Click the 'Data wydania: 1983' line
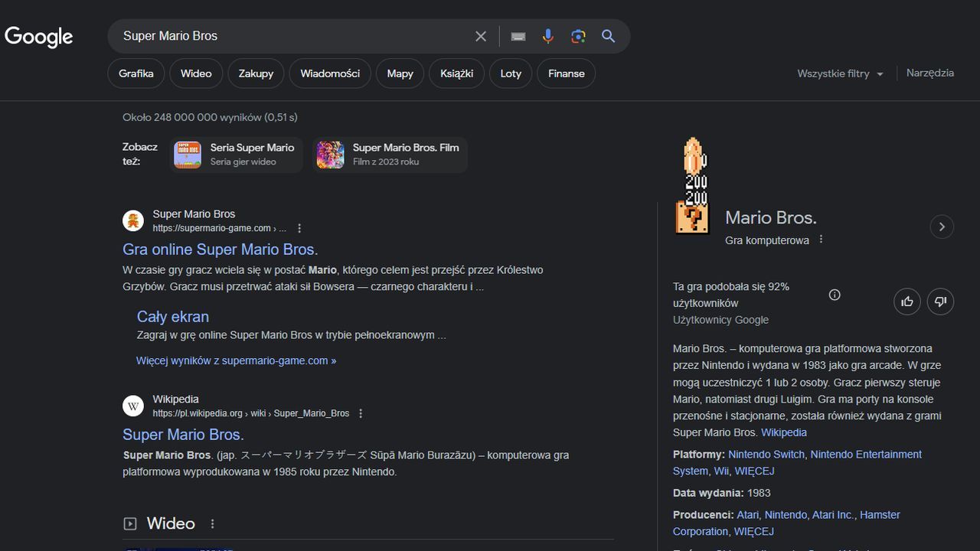Image resolution: width=980 pixels, height=551 pixels. pos(722,493)
